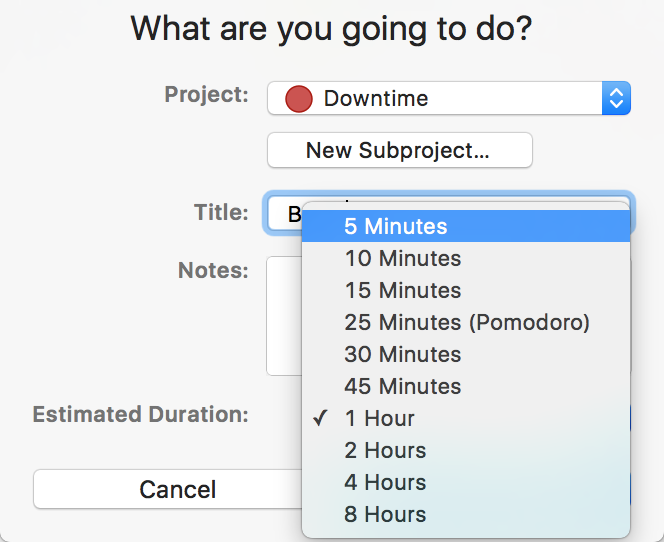Click the Estimated Duration label
Viewport: 664px width, 542px height.
[x=141, y=414]
